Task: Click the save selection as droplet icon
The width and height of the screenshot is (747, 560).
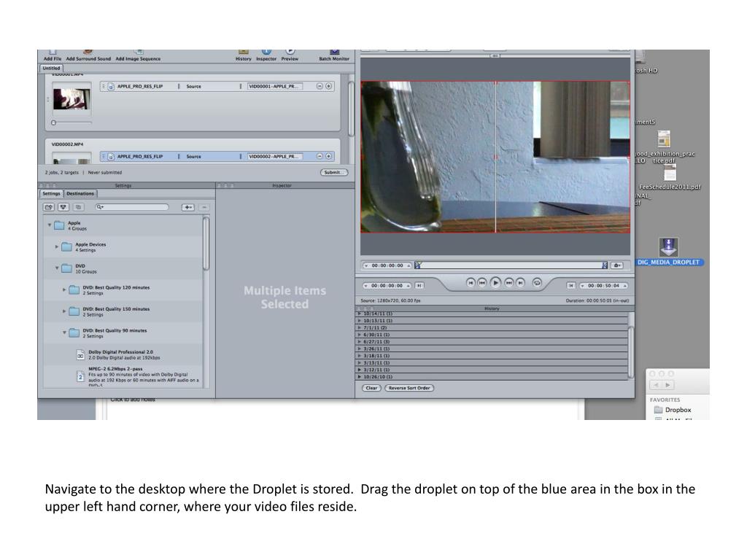Action: point(63,207)
